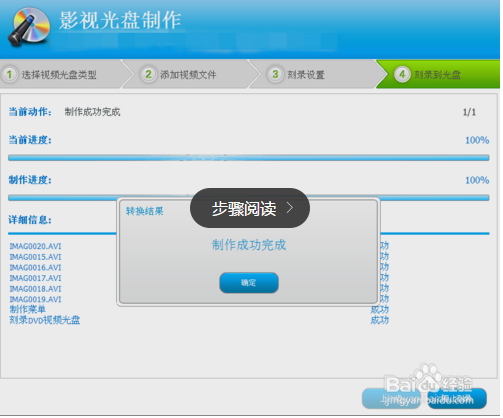Confirm the dialog with the 确定 button
Screen dimensions: 503x418
click(250, 284)
